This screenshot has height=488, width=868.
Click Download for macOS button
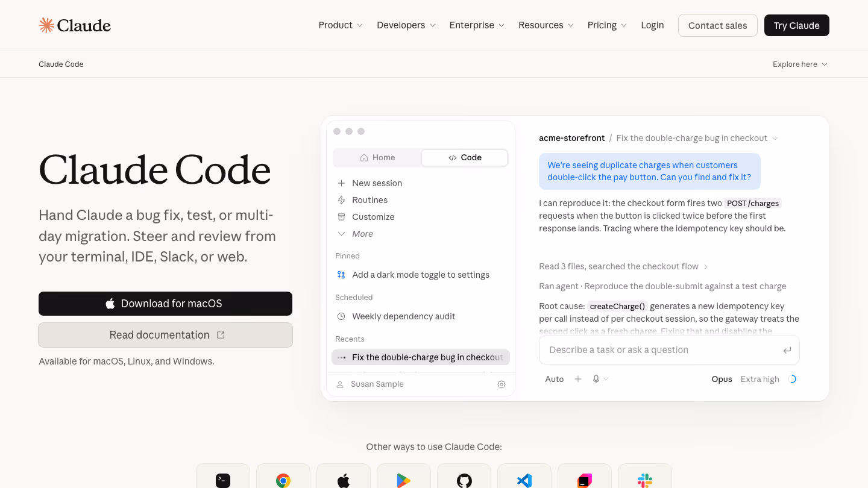click(x=165, y=304)
